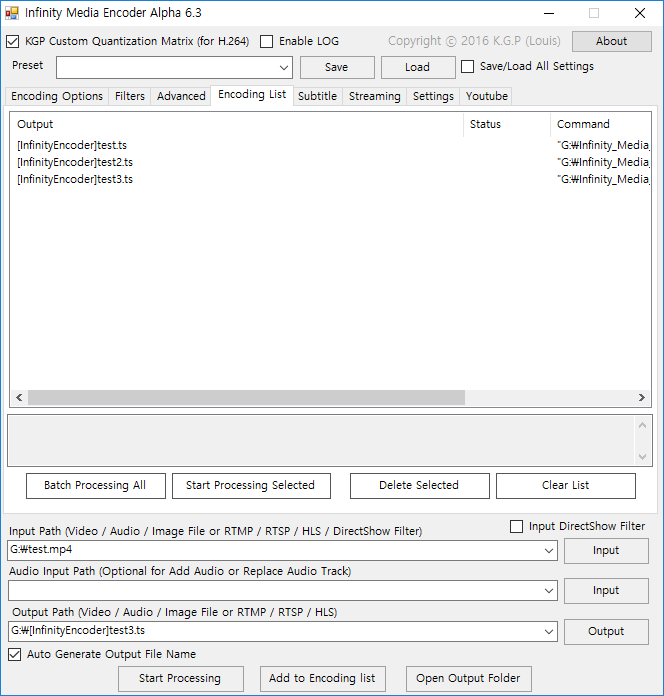The image size is (664, 696).
Task: Click the Output column header
Action: [237, 124]
